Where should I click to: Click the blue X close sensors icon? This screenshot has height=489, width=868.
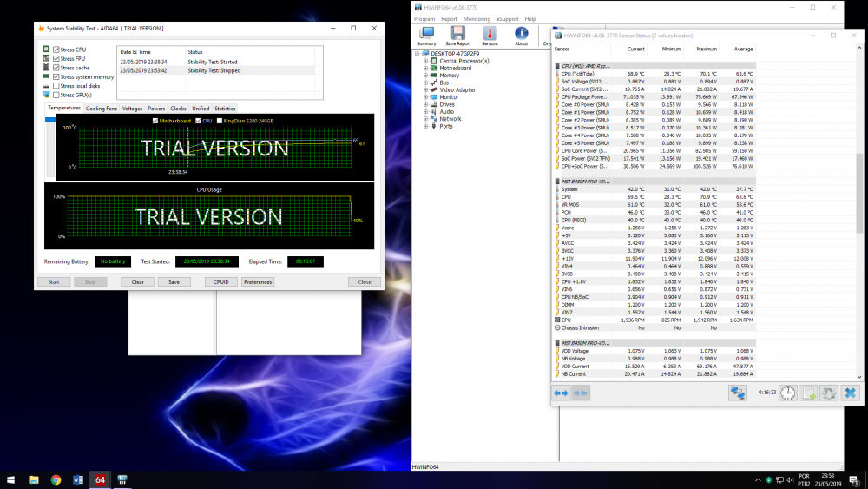pyautogui.click(x=850, y=393)
